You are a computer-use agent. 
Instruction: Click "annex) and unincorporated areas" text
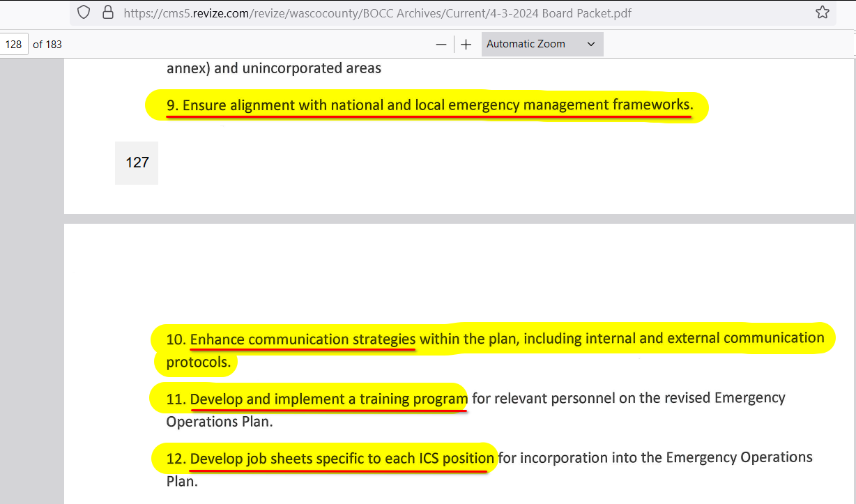[274, 68]
